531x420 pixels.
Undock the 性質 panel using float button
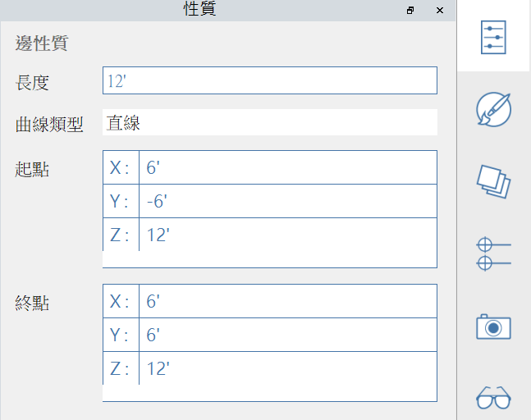411,11
